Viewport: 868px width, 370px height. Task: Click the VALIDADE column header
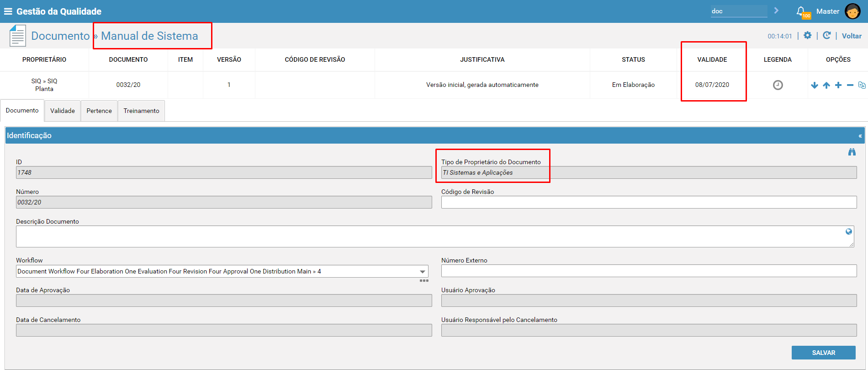712,59
